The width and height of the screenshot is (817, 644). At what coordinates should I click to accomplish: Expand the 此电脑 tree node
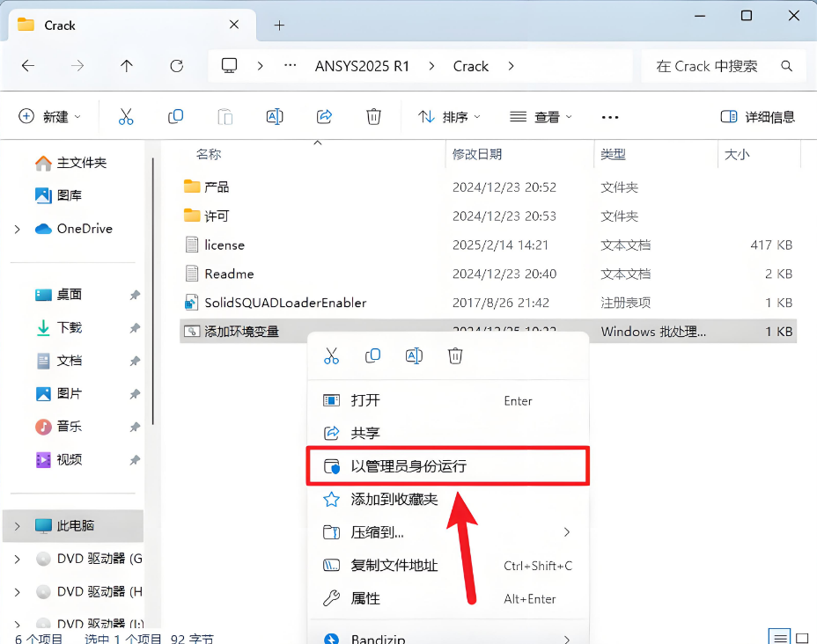point(18,526)
